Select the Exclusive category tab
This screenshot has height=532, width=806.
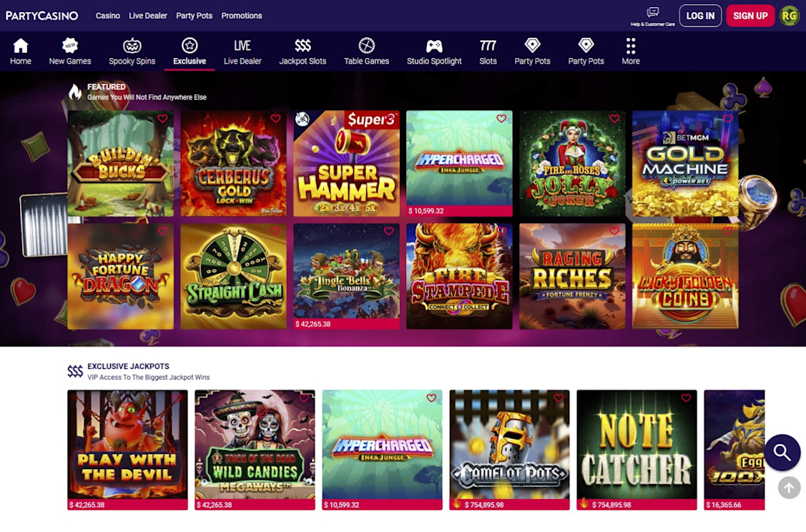pyautogui.click(x=189, y=51)
